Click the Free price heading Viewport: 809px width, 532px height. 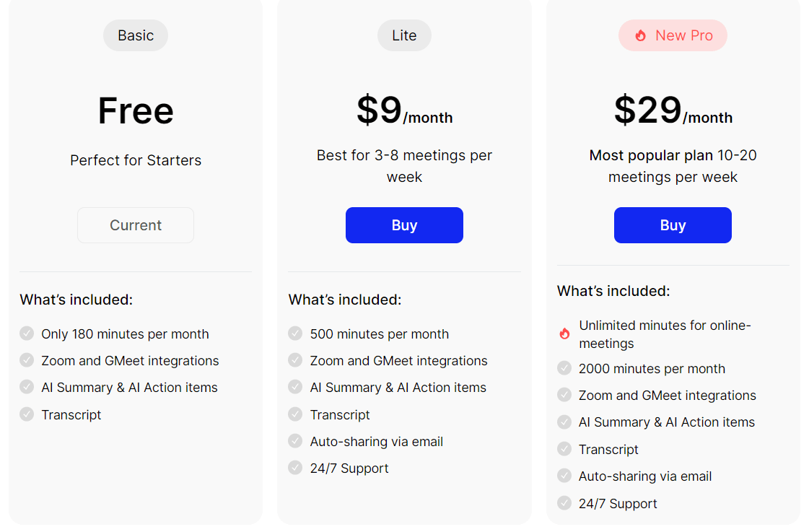pos(136,111)
